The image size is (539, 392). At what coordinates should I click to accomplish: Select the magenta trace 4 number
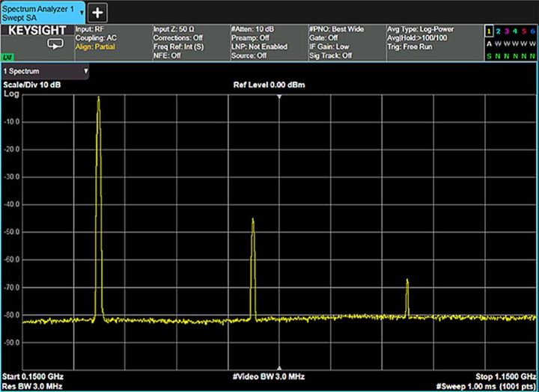coord(517,31)
